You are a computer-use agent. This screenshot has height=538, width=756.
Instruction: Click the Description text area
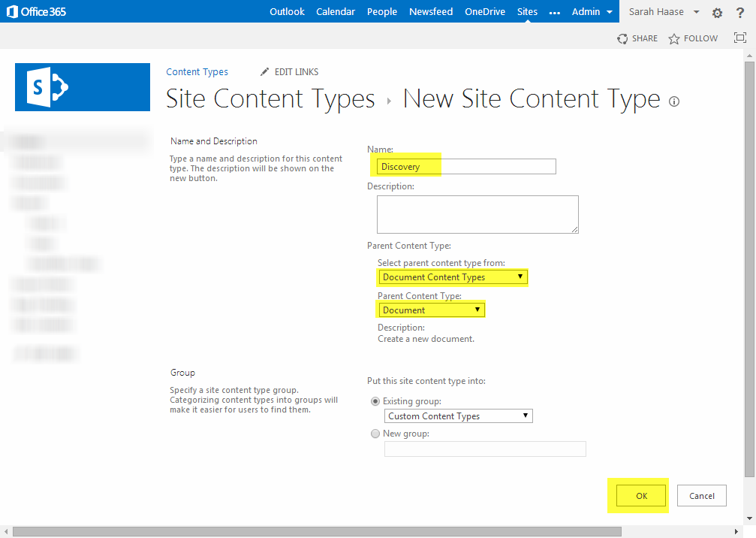[477, 214]
